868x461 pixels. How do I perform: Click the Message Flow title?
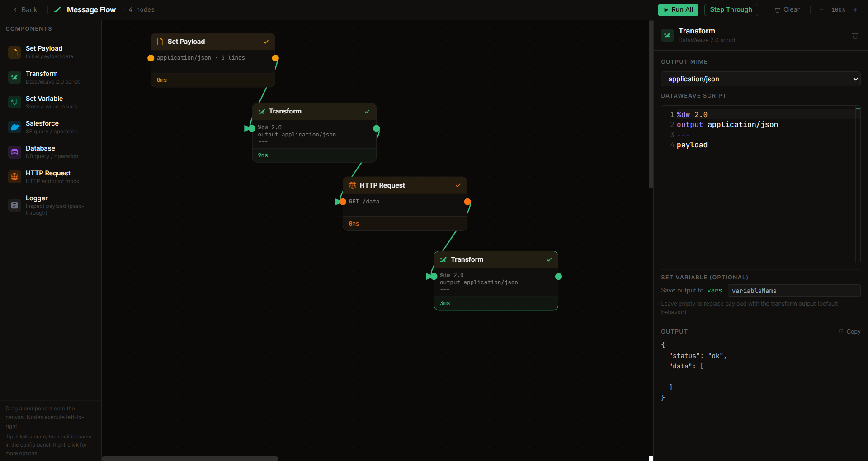(x=91, y=9)
